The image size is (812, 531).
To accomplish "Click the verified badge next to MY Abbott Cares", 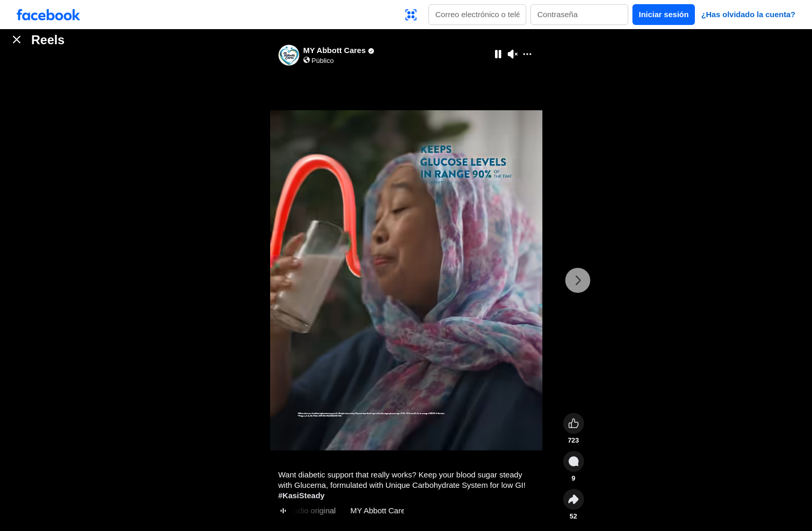I will pos(371,51).
